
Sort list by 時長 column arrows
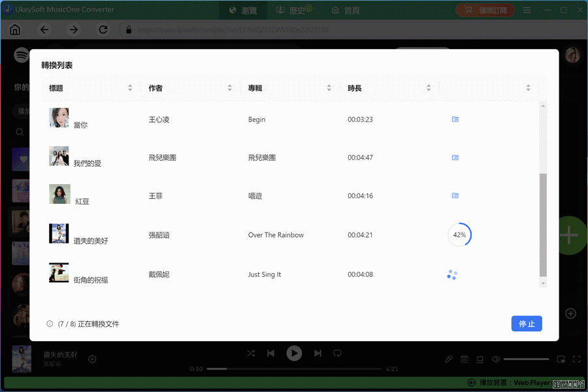tap(429, 88)
